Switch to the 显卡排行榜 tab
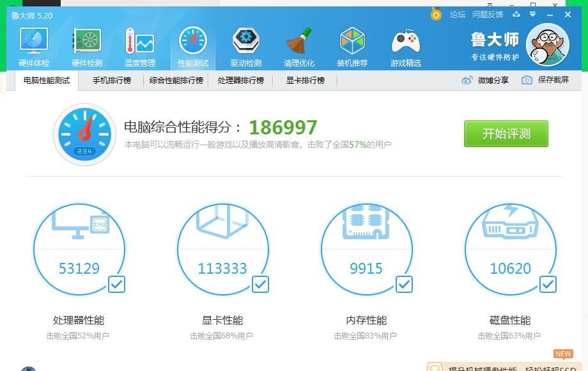This screenshot has width=588, height=371. click(x=305, y=80)
